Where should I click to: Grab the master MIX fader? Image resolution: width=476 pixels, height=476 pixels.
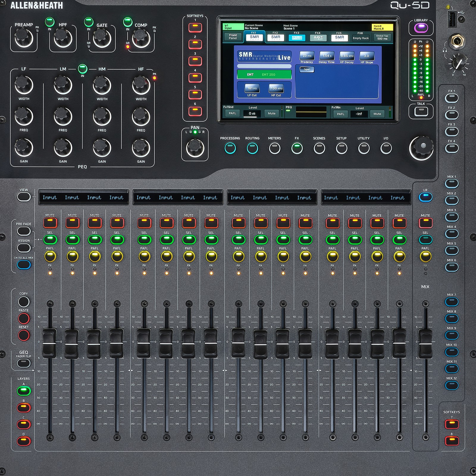click(425, 344)
